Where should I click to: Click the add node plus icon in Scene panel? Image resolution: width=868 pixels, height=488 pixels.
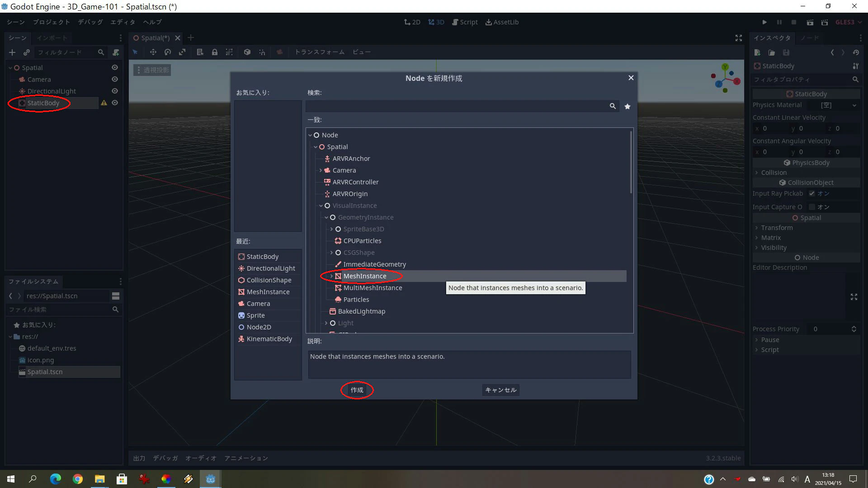point(12,52)
